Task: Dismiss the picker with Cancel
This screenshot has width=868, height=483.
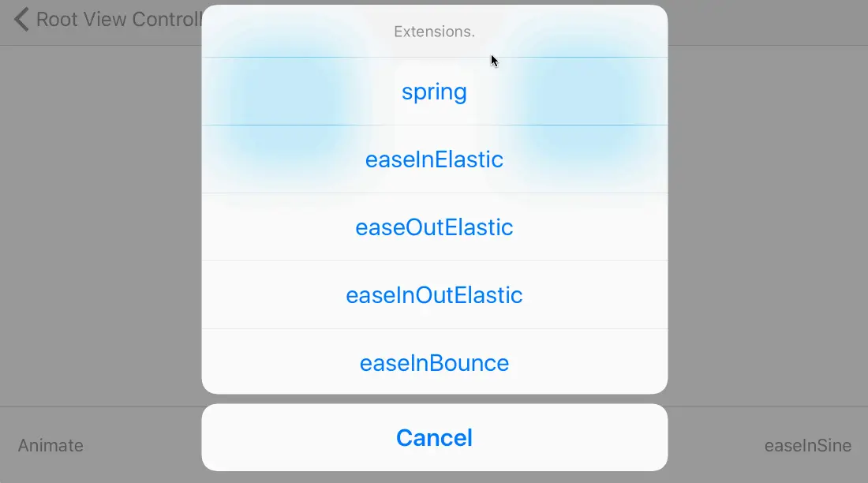Action: pyautogui.click(x=434, y=437)
